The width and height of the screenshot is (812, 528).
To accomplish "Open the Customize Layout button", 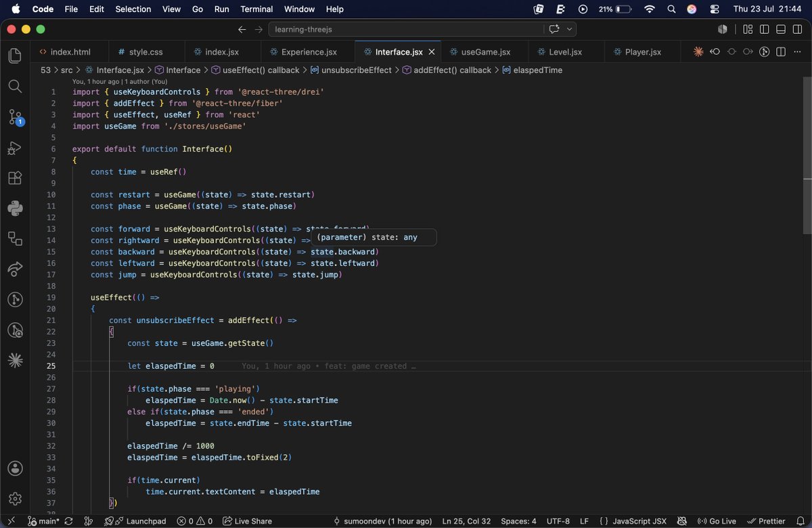I will point(748,29).
